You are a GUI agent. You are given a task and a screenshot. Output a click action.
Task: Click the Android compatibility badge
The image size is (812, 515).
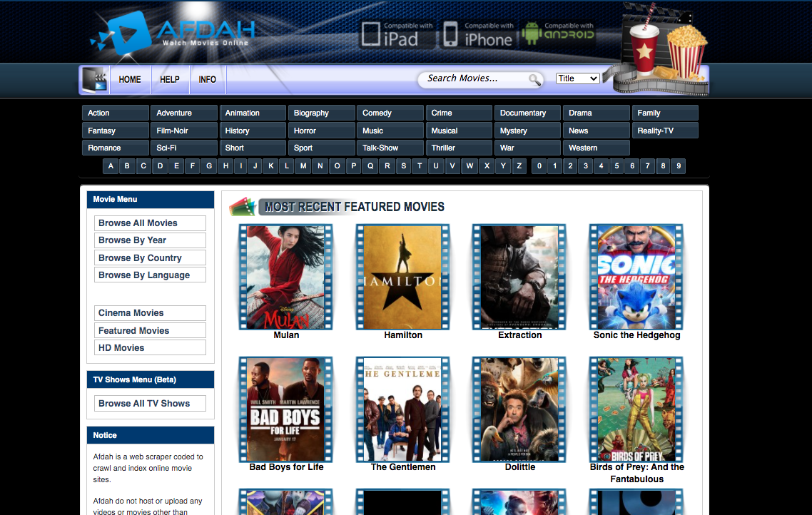pyautogui.click(x=558, y=34)
